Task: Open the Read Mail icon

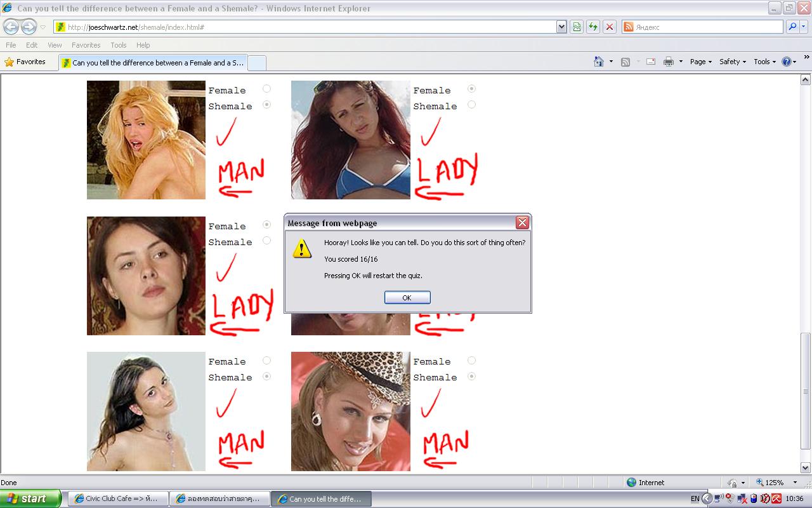Action: pos(650,62)
